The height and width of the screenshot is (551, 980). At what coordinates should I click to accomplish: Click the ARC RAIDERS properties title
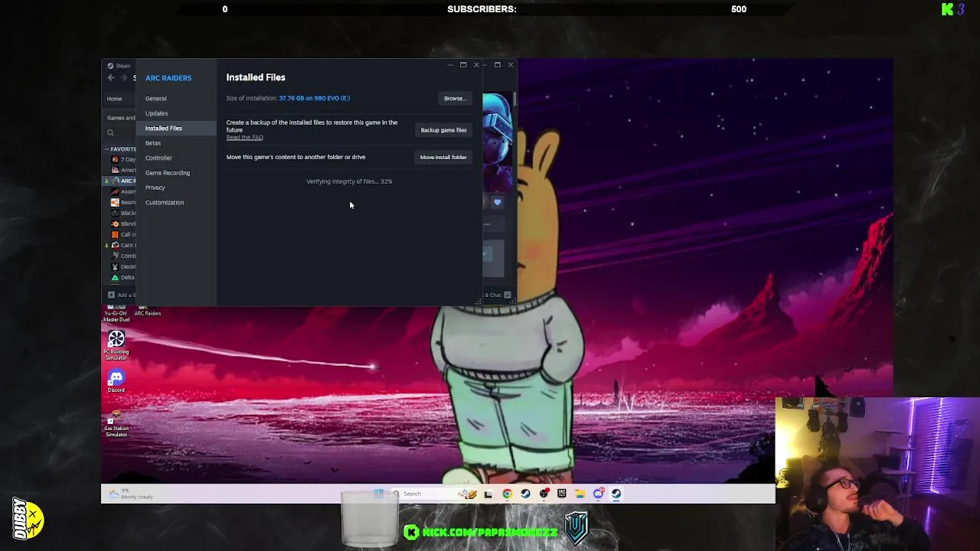pos(168,78)
